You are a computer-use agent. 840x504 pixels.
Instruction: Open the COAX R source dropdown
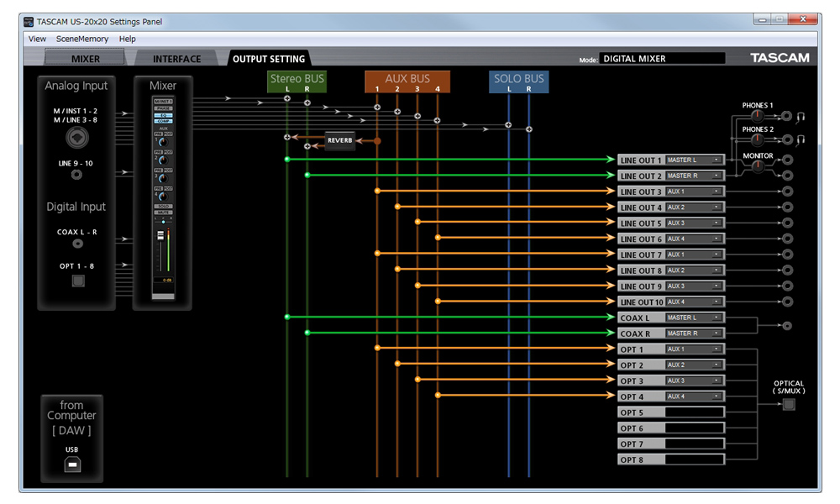click(695, 333)
